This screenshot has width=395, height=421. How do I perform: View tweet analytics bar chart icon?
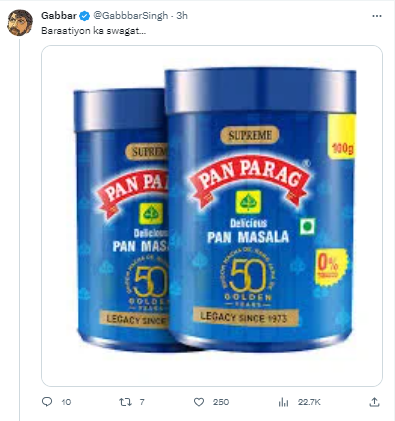pyautogui.click(x=283, y=402)
